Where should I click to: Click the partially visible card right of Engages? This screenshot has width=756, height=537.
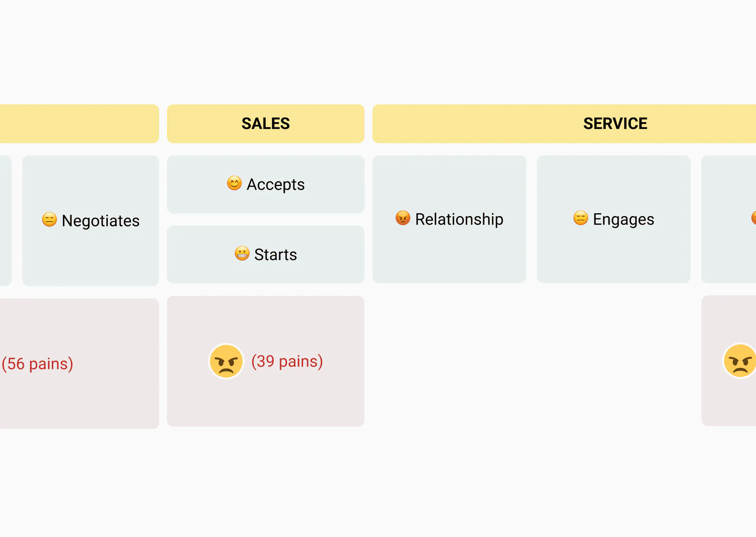click(729, 219)
